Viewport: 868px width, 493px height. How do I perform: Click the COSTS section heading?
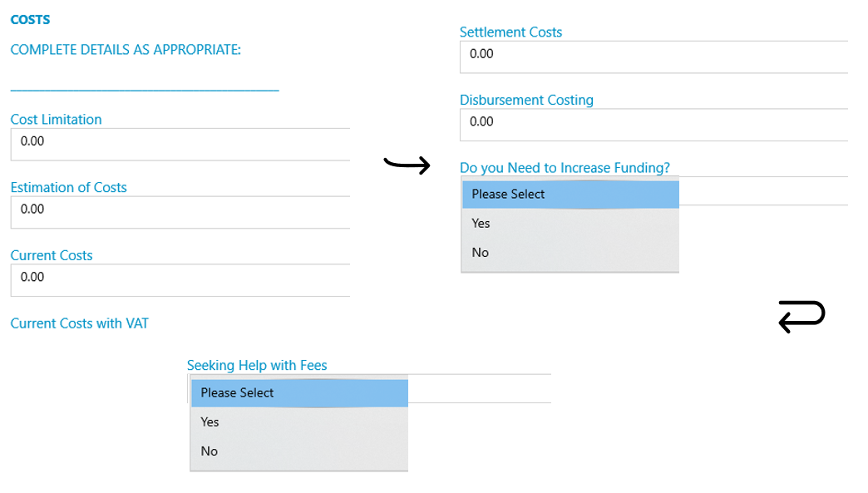click(x=31, y=19)
